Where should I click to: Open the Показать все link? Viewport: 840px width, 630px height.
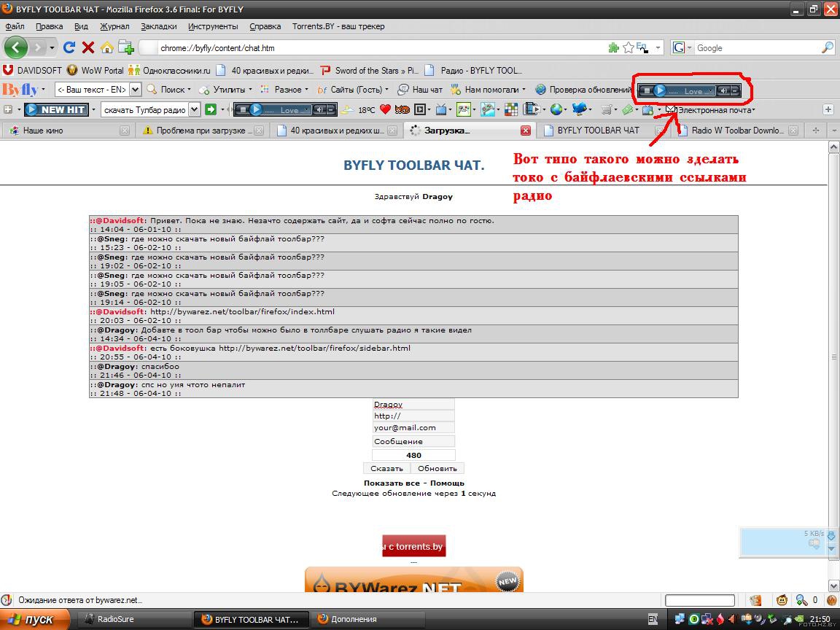click(392, 483)
